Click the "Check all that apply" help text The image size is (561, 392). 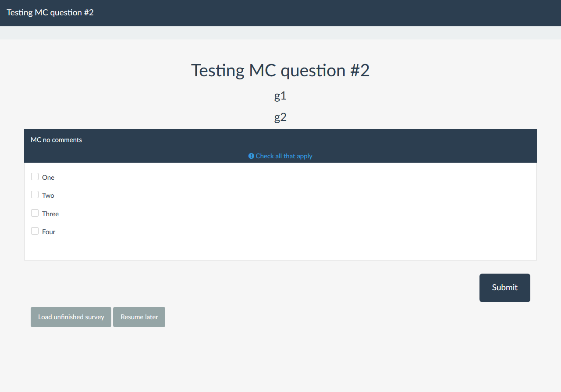(284, 156)
